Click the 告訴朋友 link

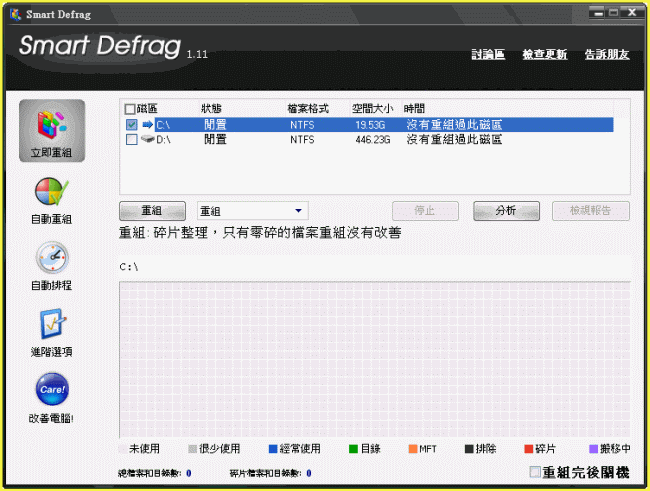tap(606, 54)
